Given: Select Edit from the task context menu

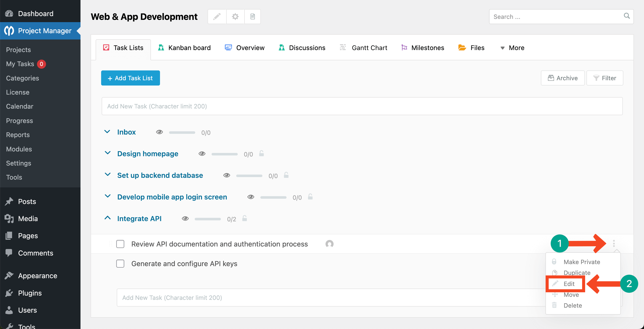Looking at the screenshot, I should 569,284.
